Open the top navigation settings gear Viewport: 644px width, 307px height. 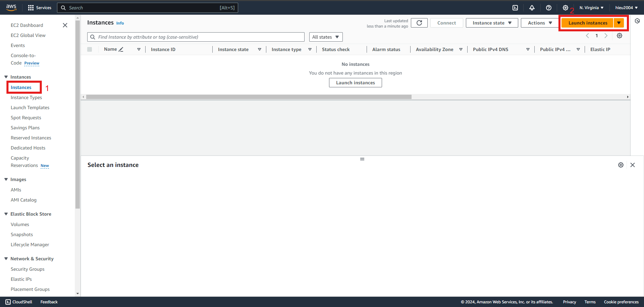coord(566,8)
